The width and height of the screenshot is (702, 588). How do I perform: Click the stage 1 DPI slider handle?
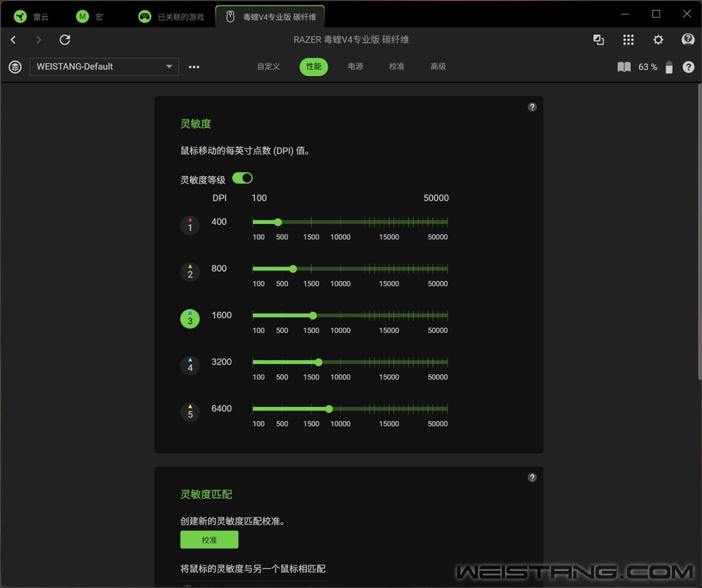[x=278, y=222]
